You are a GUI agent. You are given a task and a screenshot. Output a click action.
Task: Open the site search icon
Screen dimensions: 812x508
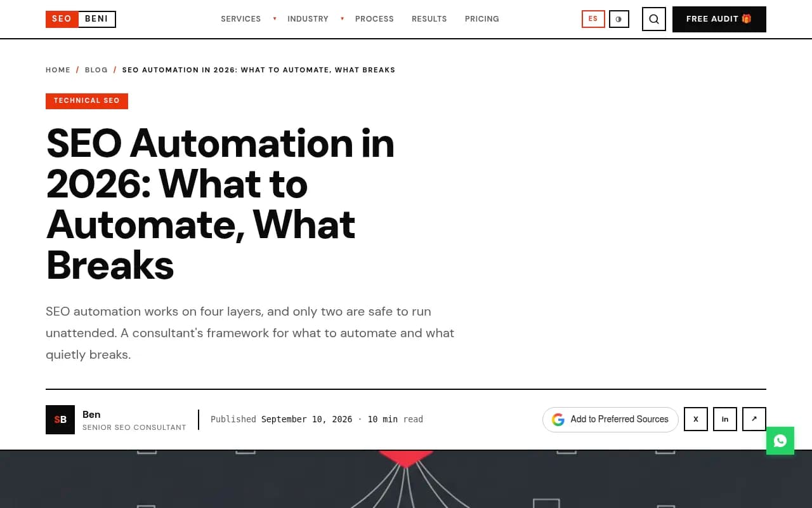click(x=654, y=19)
